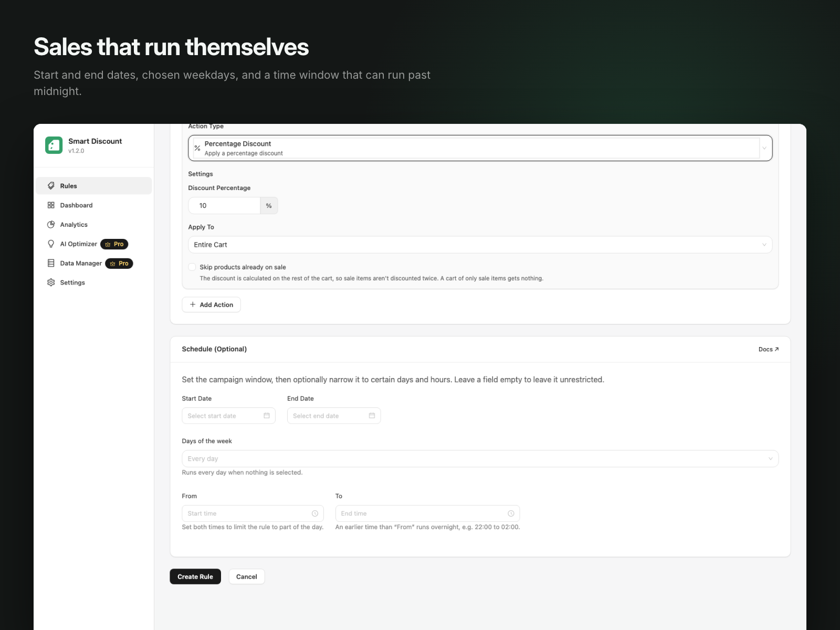Click the End Date calendar icon
This screenshot has width=840, height=630.
tap(372, 416)
